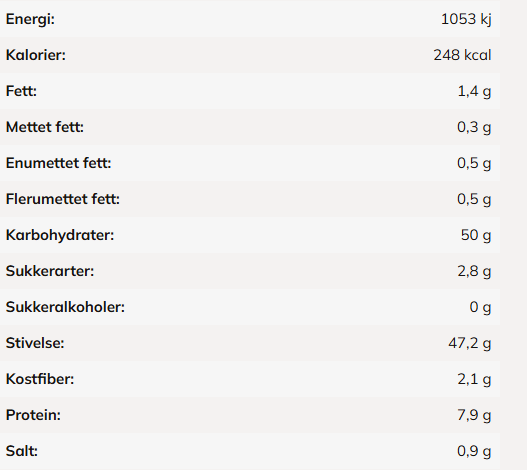The image size is (527, 470).
Task: Click the Fett label
Action: click(21, 91)
